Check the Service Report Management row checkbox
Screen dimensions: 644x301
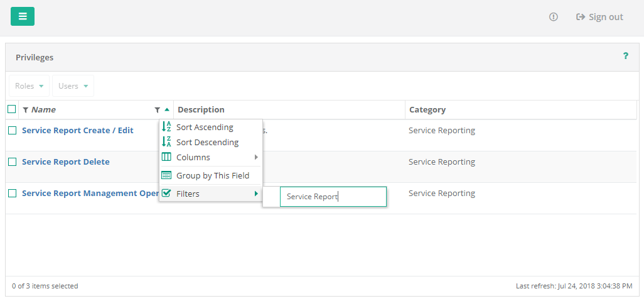pos(13,194)
